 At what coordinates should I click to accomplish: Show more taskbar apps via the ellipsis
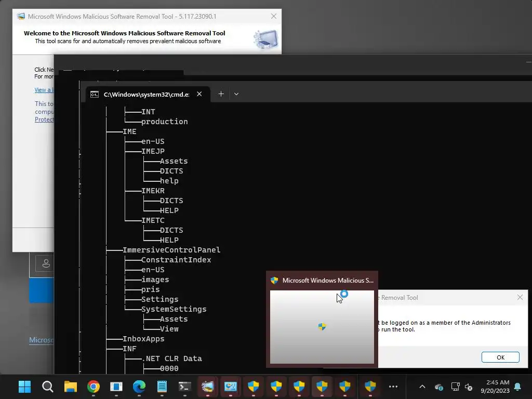pyautogui.click(x=393, y=387)
